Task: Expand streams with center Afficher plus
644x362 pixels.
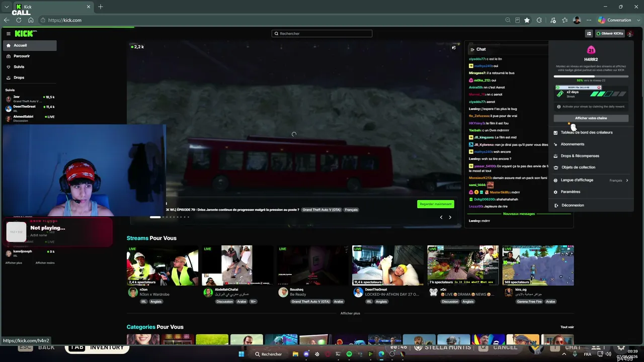Action: point(350,313)
